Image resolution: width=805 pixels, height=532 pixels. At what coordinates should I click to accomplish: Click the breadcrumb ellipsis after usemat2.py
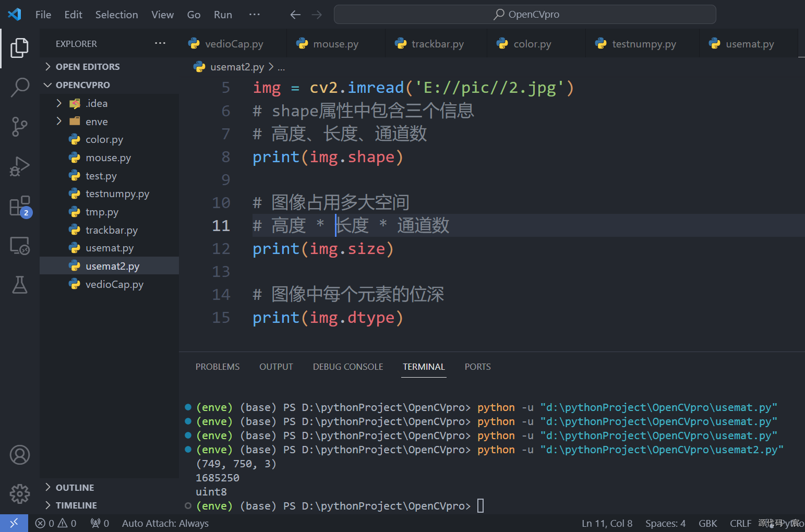click(x=281, y=67)
